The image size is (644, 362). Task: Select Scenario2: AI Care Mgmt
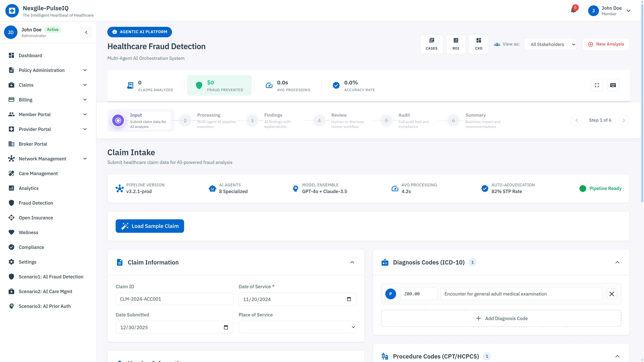[x=45, y=291]
